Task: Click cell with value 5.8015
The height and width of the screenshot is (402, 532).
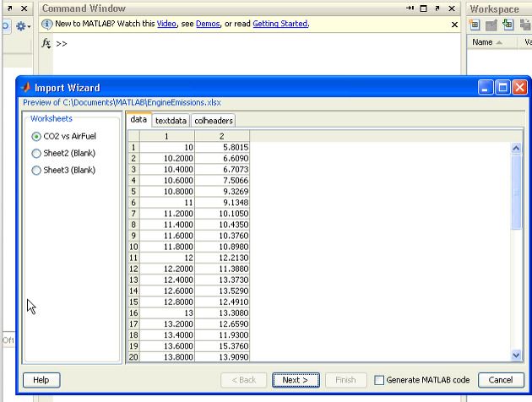Action: [222, 148]
